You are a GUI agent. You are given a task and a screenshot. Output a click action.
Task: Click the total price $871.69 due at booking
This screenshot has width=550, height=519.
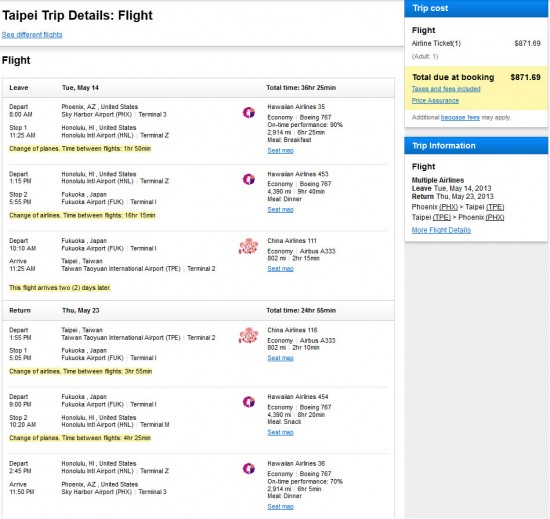pyautogui.click(x=525, y=77)
